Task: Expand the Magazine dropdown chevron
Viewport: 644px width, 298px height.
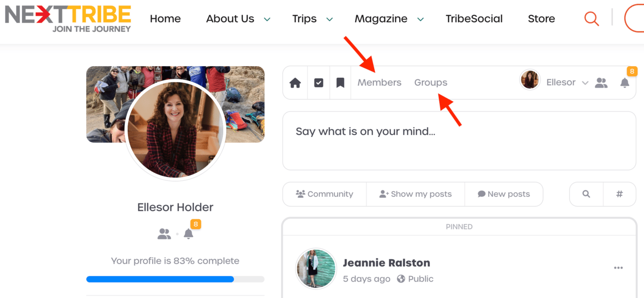Action: pos(421,19)
